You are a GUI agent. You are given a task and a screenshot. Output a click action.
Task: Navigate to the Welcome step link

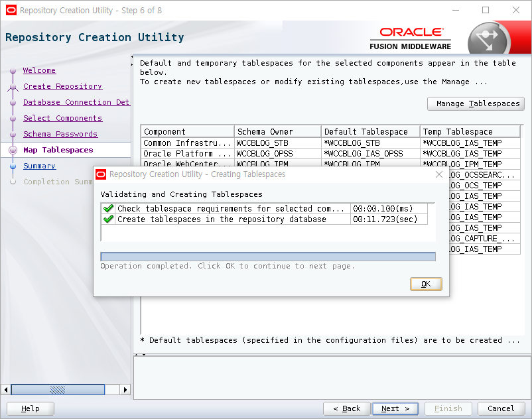pos(39,70)
